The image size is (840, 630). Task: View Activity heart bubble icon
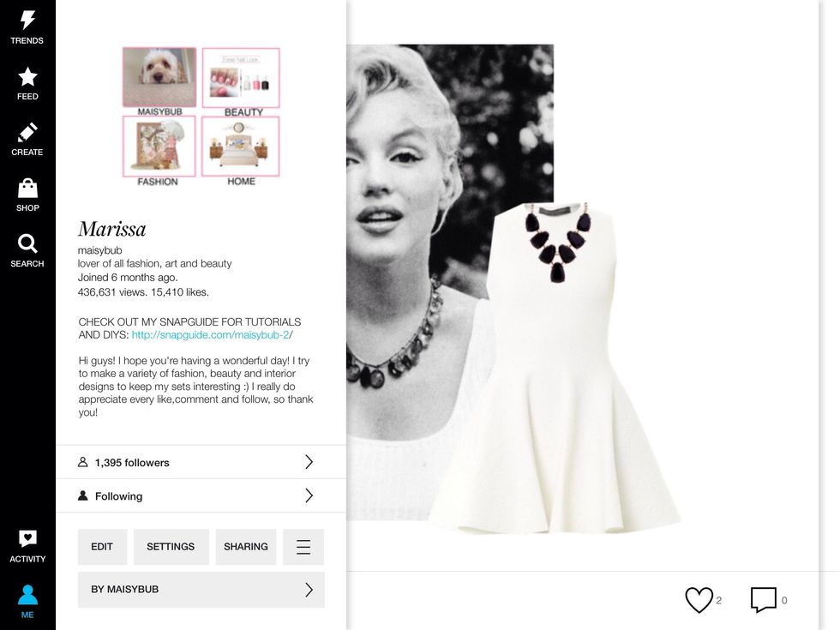[27, 538]
